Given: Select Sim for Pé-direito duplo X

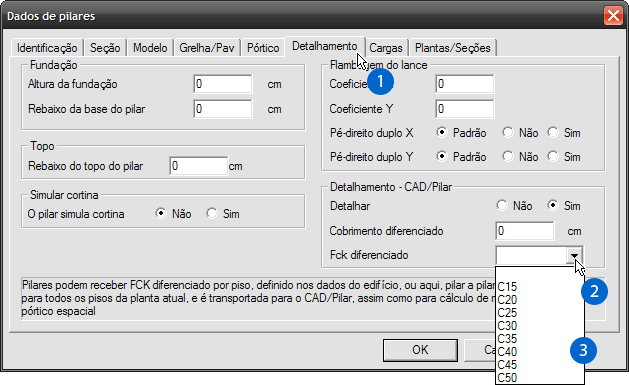Looking at the screenshot, I should pyautogui.click(x=553, y=132).
